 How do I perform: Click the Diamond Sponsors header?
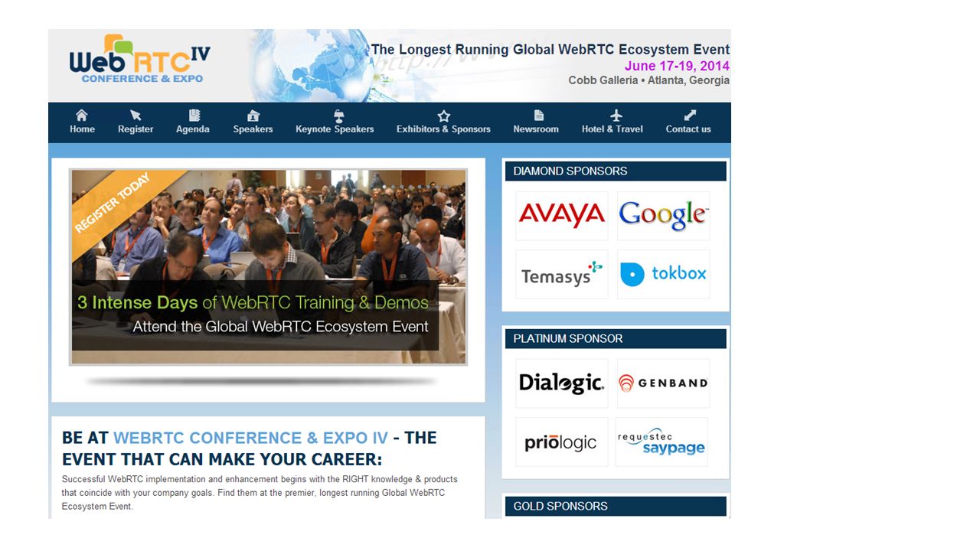coord(616,171)
